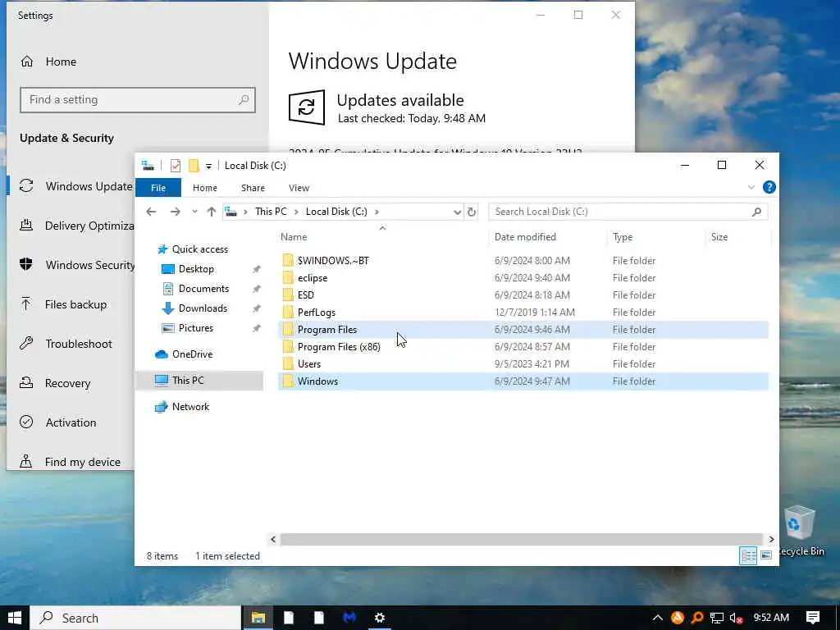
Task: Open the Home ribbon tab
Action: pos(204,188)
